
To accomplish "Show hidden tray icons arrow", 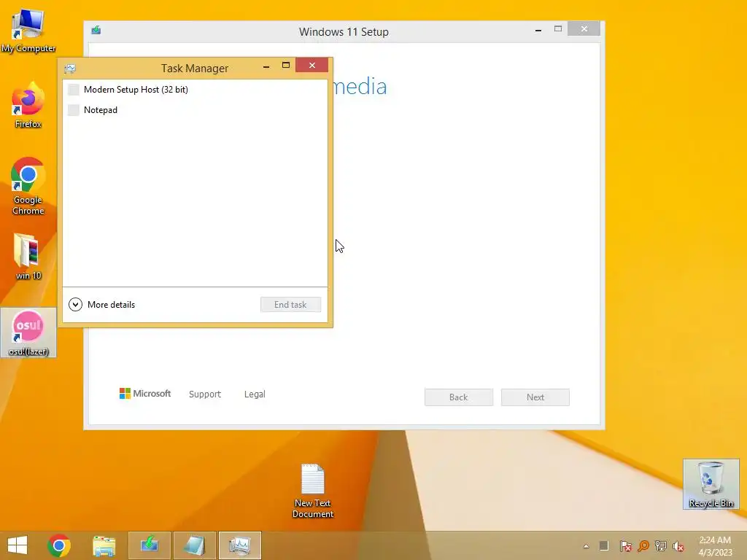I will [586, 546].
